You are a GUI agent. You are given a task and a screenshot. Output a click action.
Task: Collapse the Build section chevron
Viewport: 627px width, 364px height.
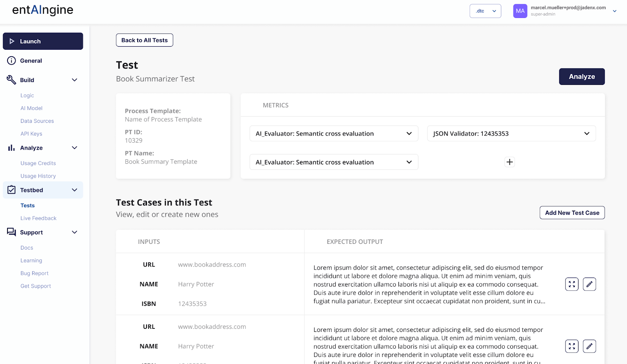pyautogui.click(x=74, y=80)
